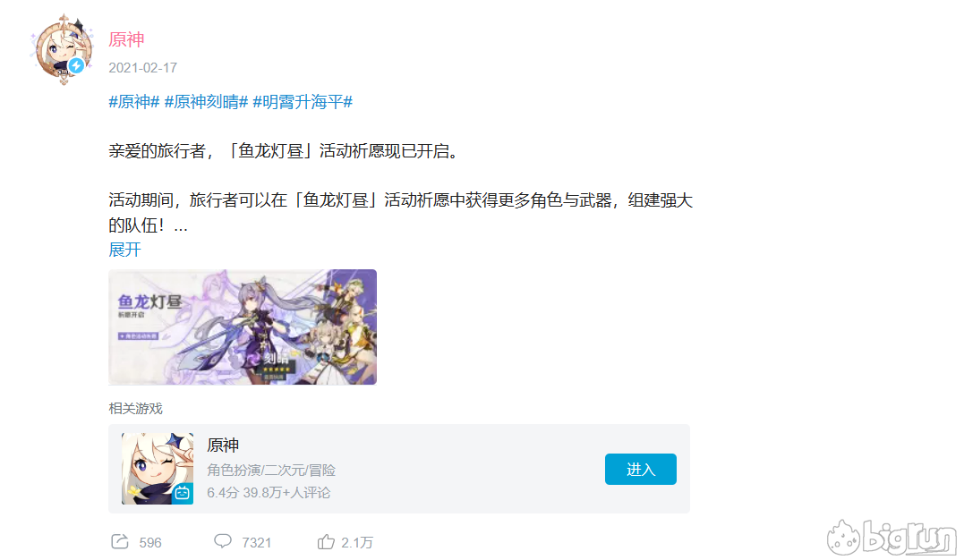
Task: Open comments via the speech bubble icon
Action: (223, 541)
